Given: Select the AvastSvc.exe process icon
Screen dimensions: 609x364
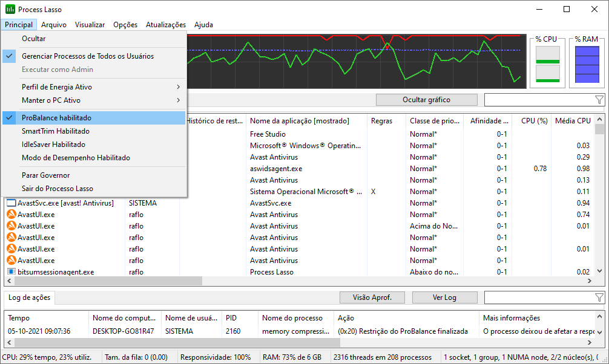Looking at the screenshot, I should coord(12,203).
